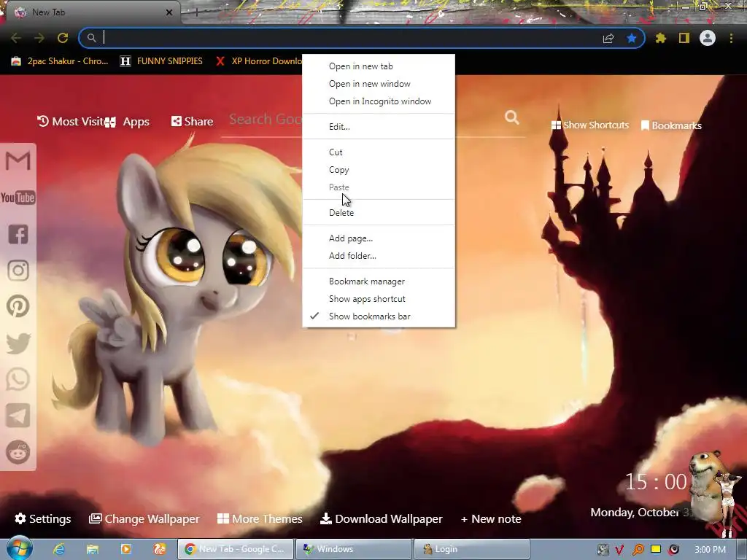Open the XP Horror Download bookmark
This screenshot has height=560, width=747.
click(258, 61)
